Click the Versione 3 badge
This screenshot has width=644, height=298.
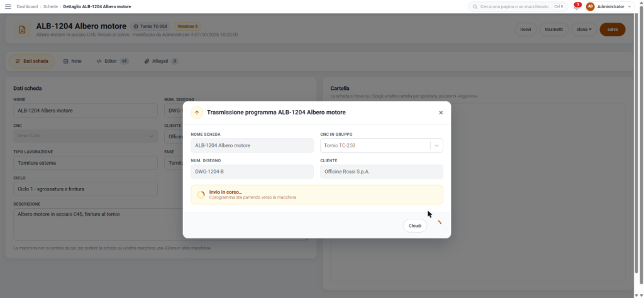pyautogui.click(x=187, y=26)
